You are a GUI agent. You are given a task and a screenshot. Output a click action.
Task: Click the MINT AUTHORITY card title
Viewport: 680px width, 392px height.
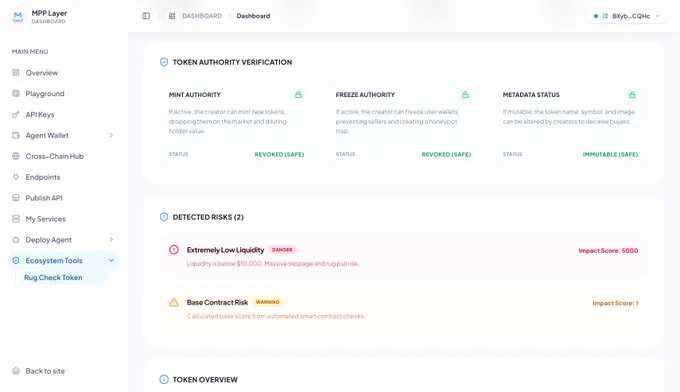click(195, 95)
